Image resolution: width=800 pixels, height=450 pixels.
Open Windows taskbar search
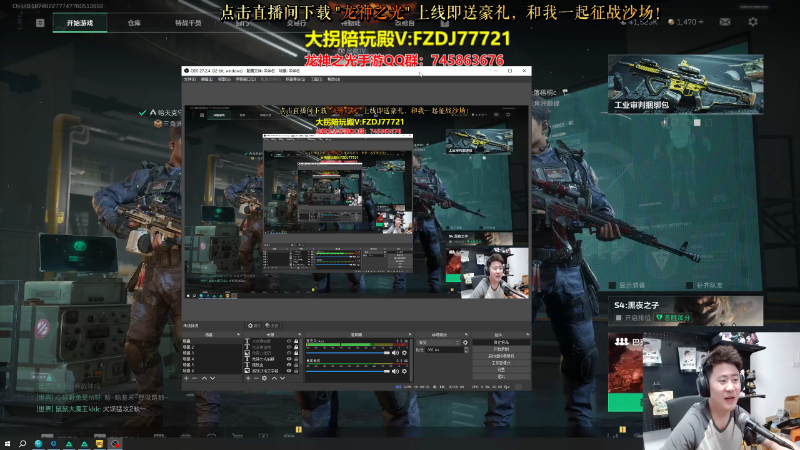pyautogui.click(x=22, y=443)
